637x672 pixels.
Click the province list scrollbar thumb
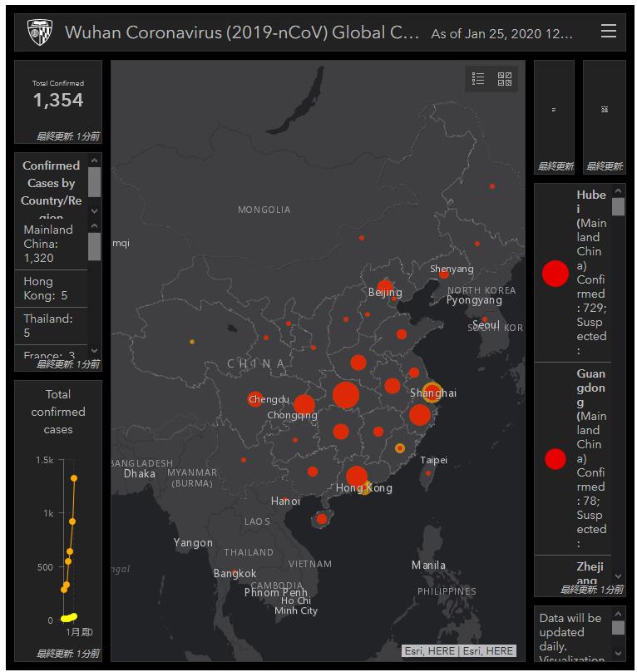[618, 206]
